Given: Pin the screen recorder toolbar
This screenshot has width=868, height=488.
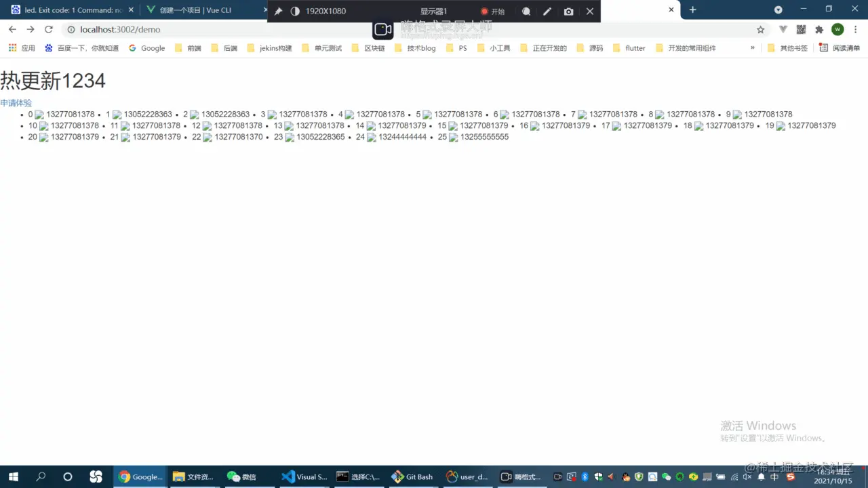Looking at the screenshot, I should 278,11.
